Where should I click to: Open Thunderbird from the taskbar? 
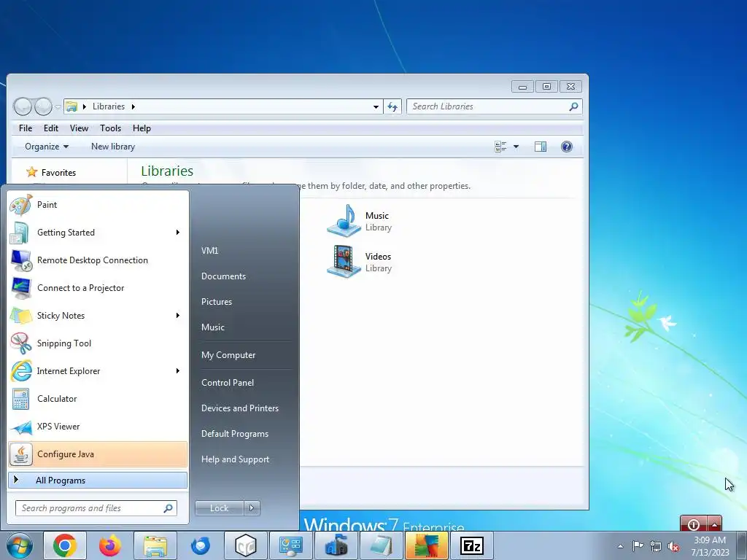click(x=201, y=545)
